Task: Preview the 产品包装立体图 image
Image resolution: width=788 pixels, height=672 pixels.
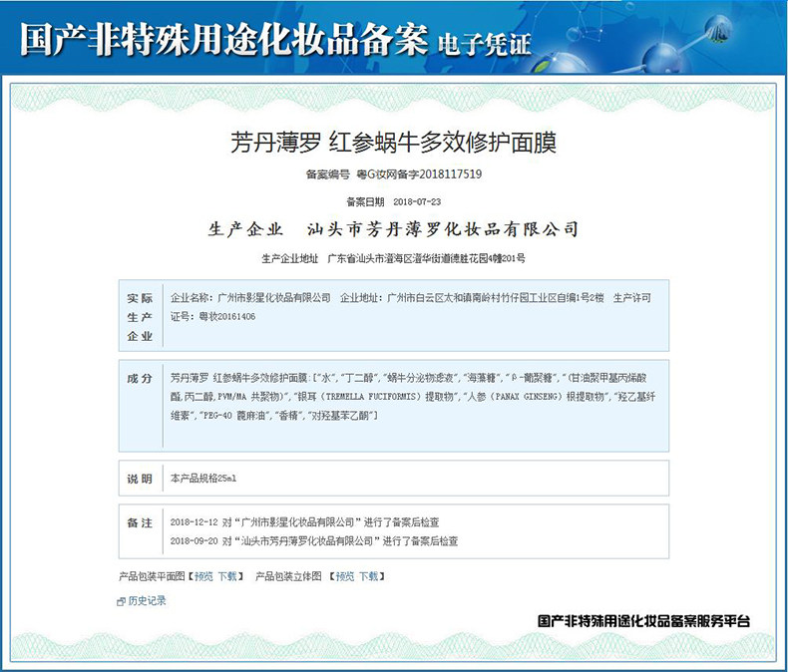Action: tap(345, 576)
